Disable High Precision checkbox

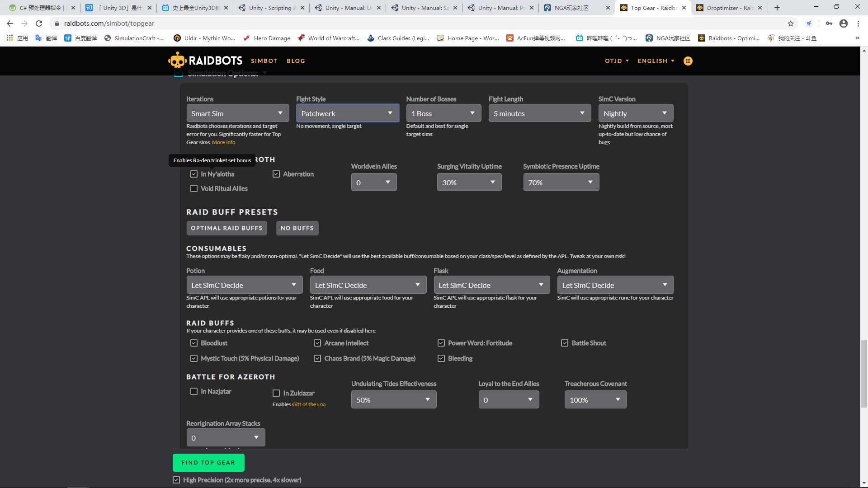[176, 480]
